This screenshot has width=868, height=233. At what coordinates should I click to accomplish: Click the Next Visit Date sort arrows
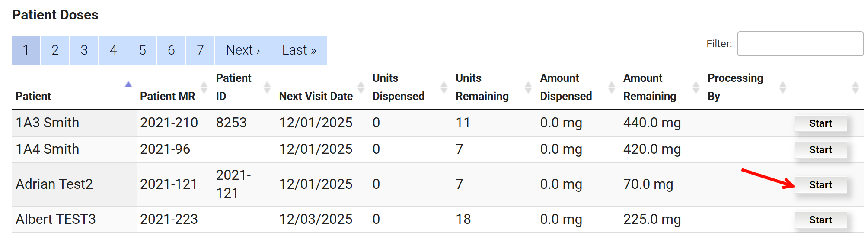[361, 87]
